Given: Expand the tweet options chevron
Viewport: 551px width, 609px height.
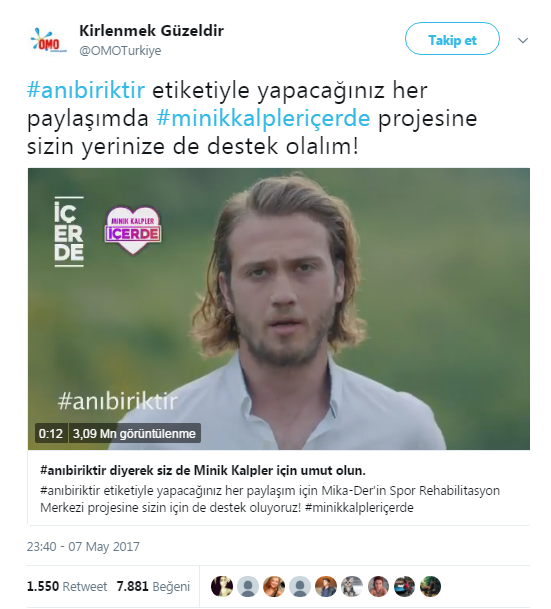Looking at the screenshot, I should point(523,40).
